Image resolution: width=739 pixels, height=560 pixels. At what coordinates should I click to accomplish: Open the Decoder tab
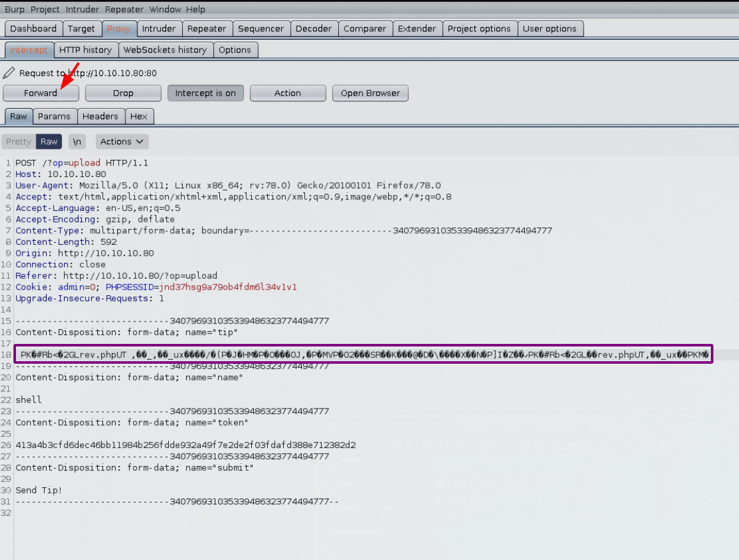pyautogui.click(x=314, y=29)
